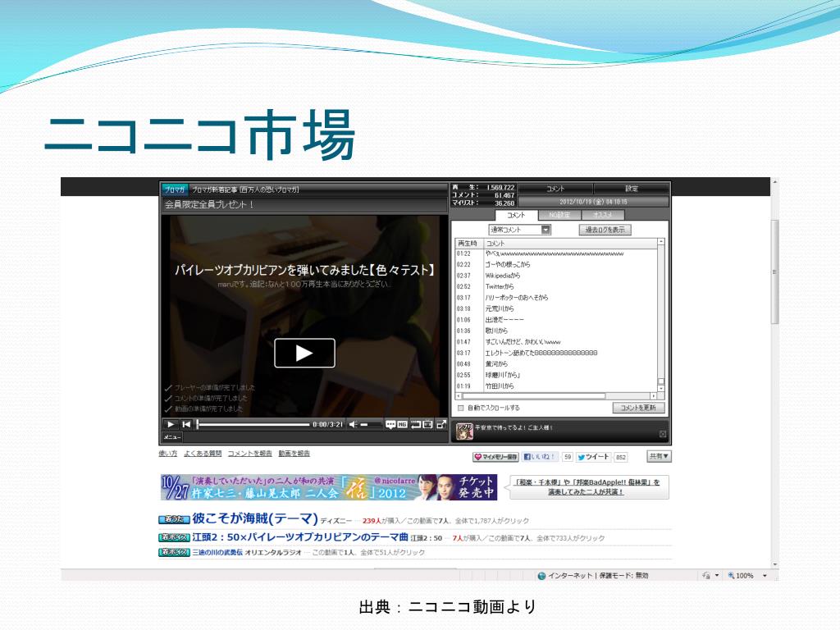
Task: Click the screen mode icon in the player bar
Action: pos(427,424)
